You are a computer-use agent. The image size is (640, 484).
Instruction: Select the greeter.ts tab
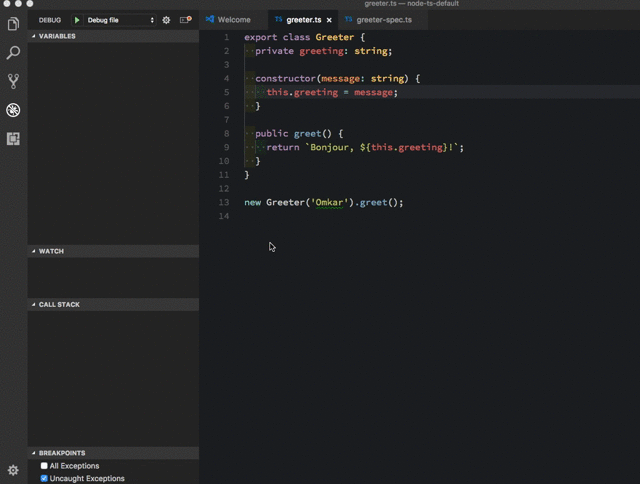coord(303,20)
